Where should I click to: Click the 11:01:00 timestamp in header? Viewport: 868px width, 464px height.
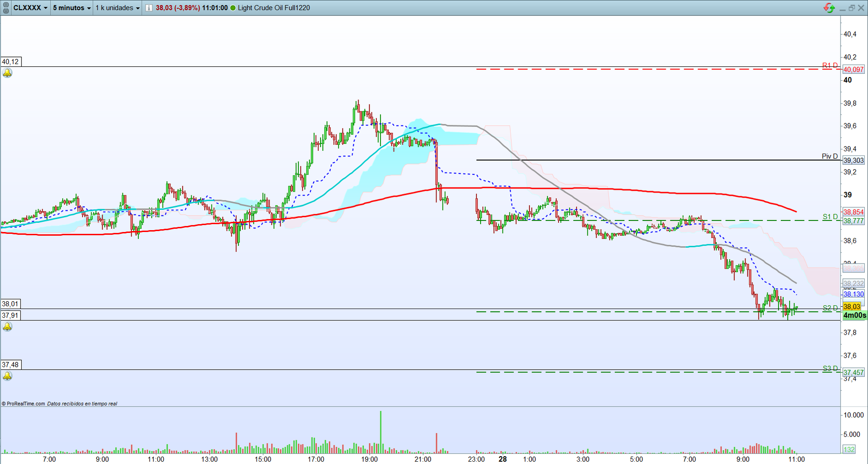pos(215,8)
